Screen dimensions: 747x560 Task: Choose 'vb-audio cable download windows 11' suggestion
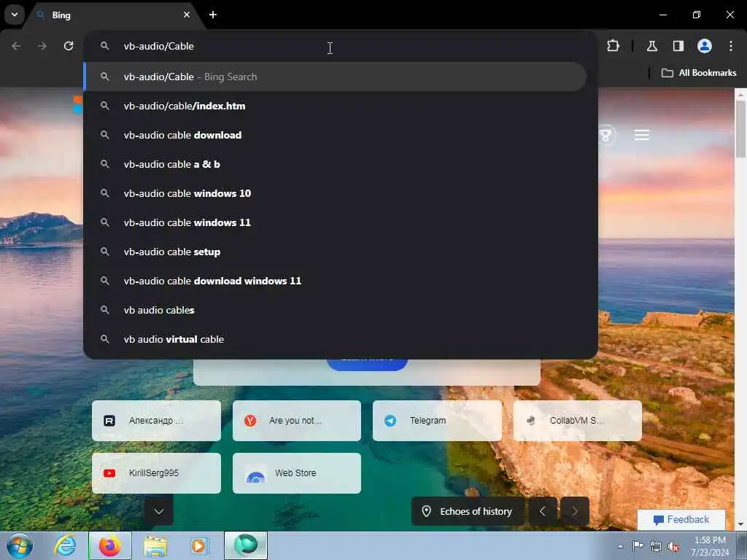point(335,281)
